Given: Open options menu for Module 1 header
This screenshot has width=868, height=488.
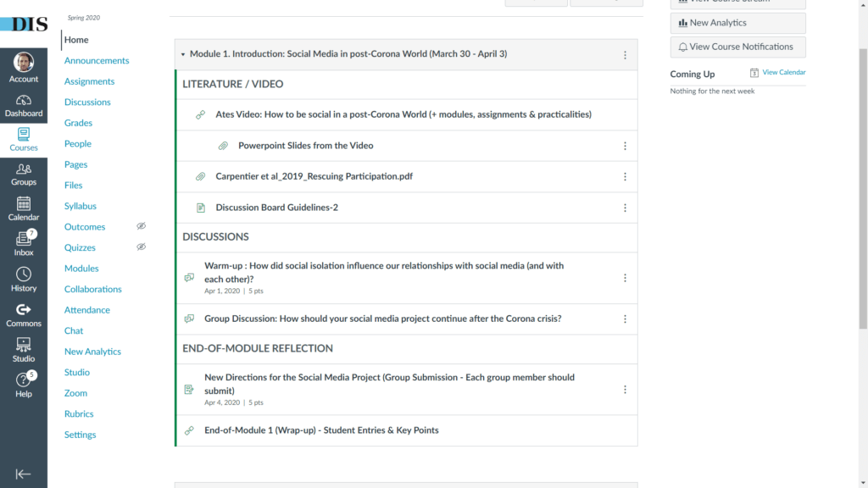Looking at the screenshot, I should click(x=625, y=55).
